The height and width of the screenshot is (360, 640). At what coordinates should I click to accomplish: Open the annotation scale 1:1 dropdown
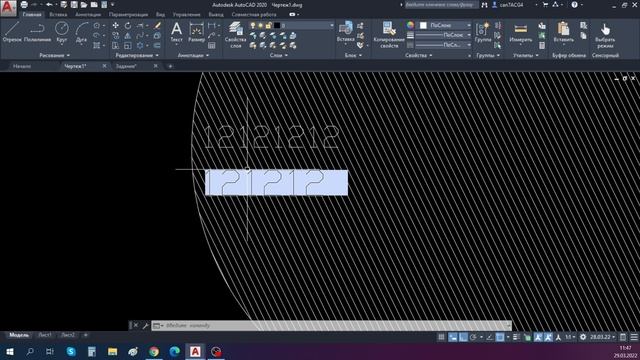click(x=570, y=337)
